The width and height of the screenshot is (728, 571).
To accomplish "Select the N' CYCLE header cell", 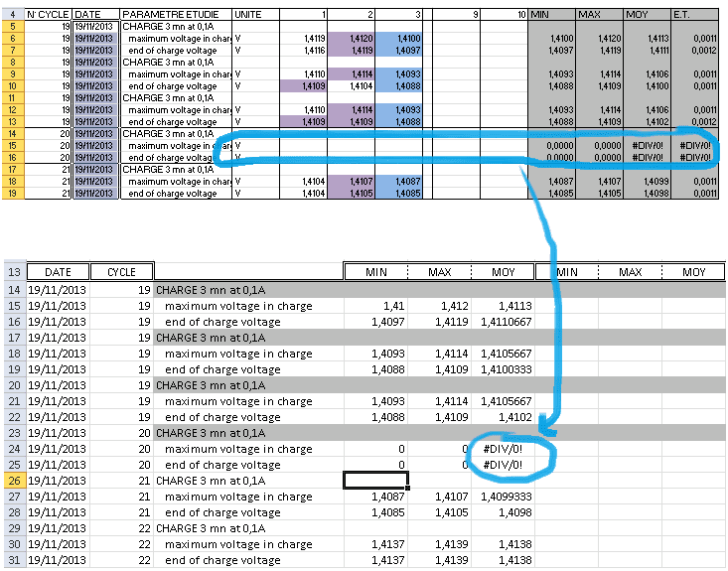I will pyautogui.click(x=48, y=15).
